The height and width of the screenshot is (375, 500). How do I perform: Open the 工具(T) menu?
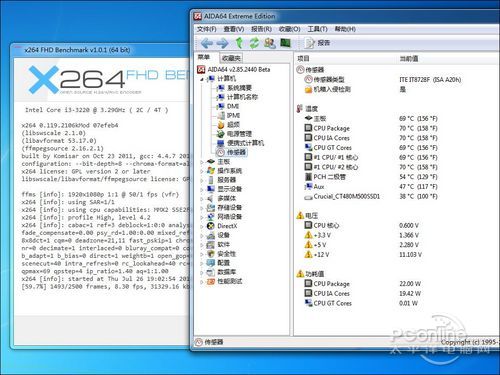click(317, 29)
